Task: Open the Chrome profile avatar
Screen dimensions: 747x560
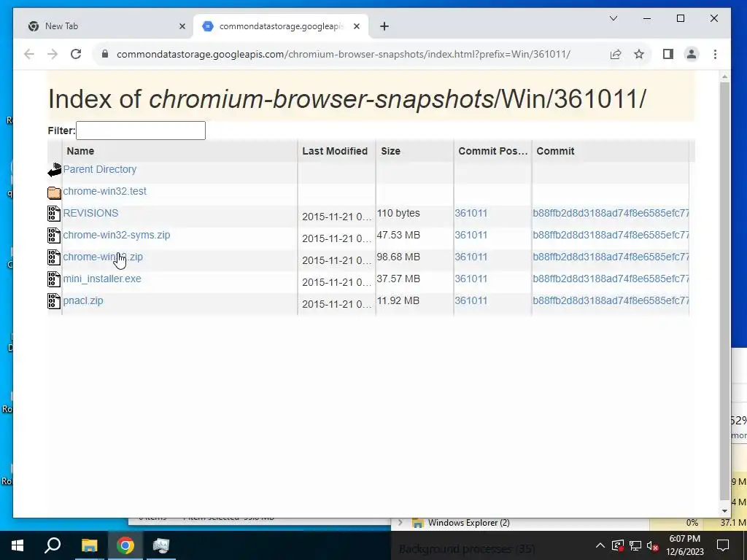Action: [x=692, y=54]
